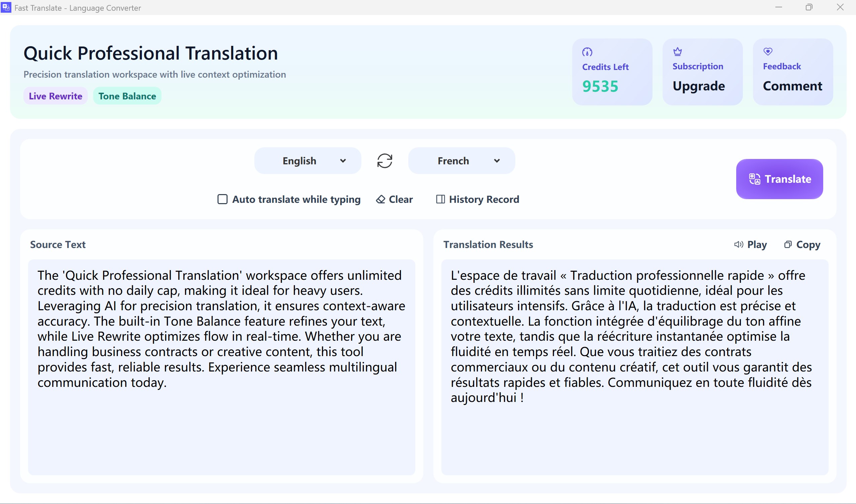Image resolution: width=856 pixels, height=504 pixels.
Task: Restore down the Fast Translate window
Action: (x=809, y=7)
